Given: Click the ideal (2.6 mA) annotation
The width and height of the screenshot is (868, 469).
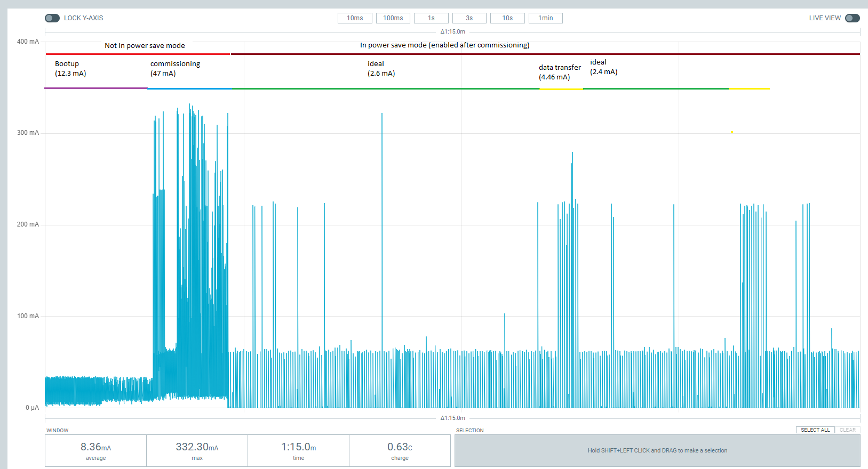Looking at the screenshot, I should (381, 69).
